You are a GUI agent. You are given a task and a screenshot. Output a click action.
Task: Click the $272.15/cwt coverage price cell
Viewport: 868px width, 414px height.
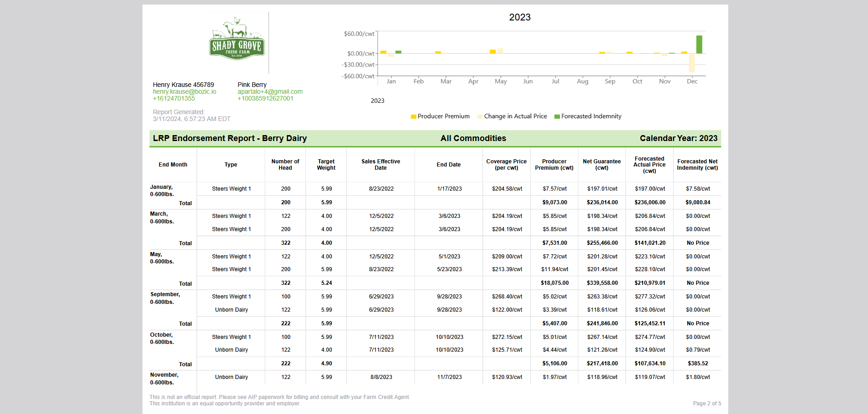pos(507,337)
